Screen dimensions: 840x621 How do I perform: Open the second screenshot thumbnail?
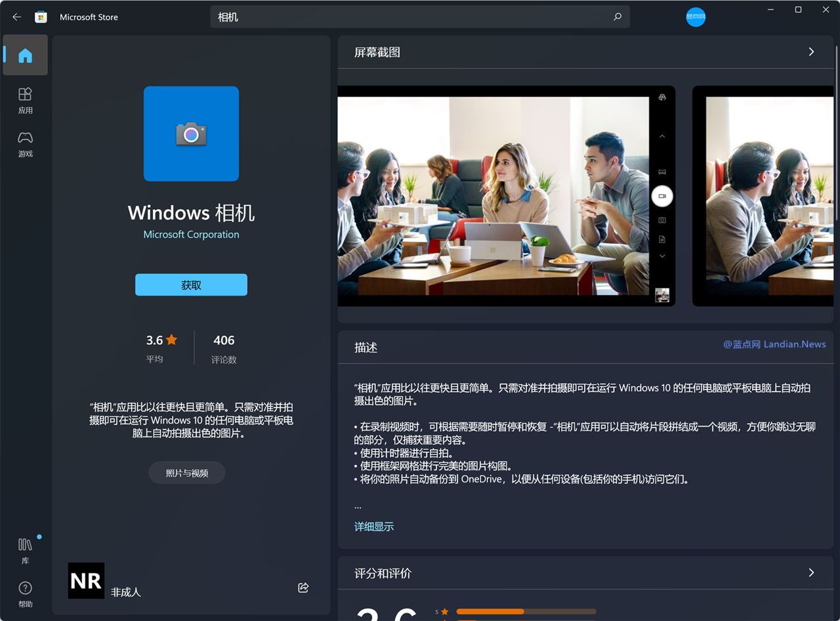(763, 196)
